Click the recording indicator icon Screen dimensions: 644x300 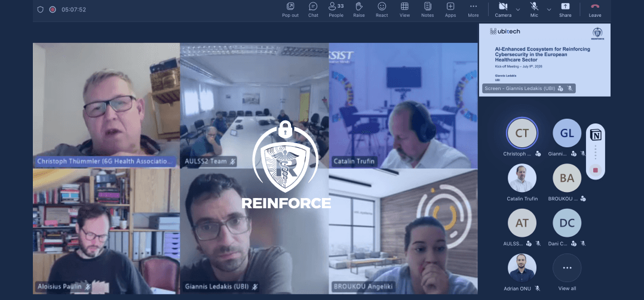pos(53,10)
